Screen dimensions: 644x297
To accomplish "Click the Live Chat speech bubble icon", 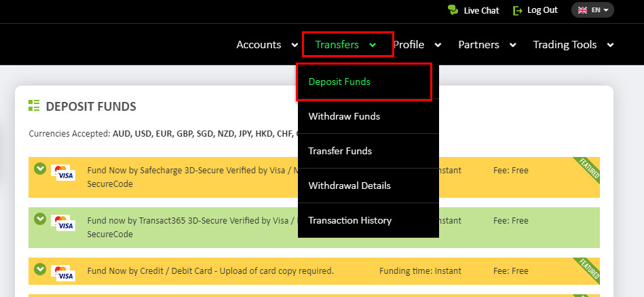I will [453, 10].
